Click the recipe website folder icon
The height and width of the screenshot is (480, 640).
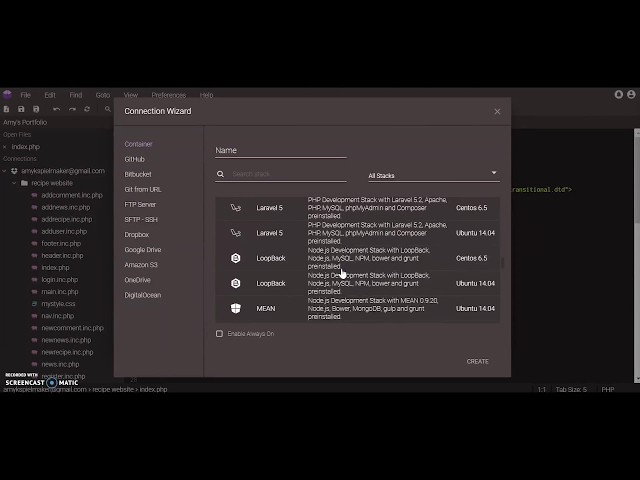point(24,183)
